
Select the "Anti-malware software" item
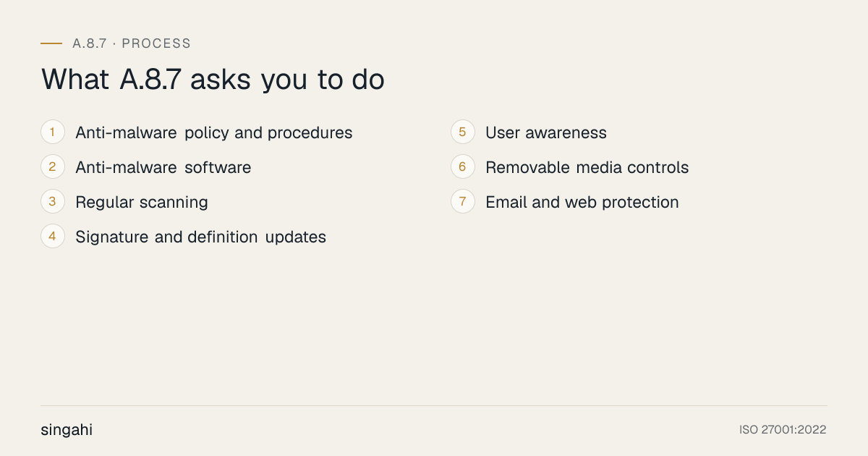click(x=163, y=168)
